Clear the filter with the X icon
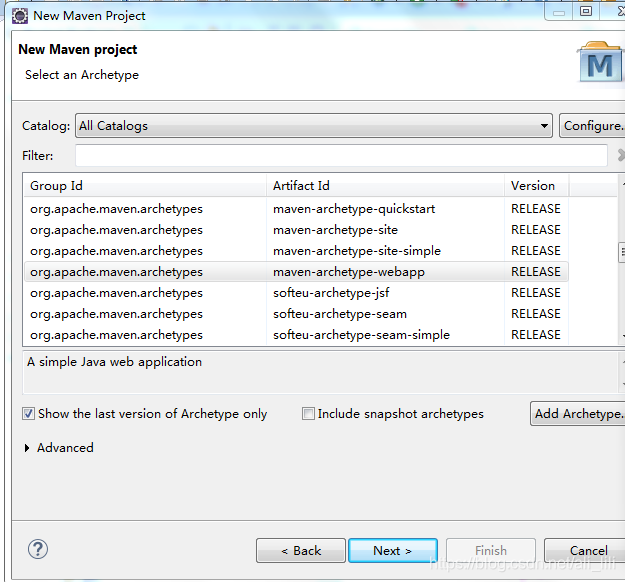Viewport: 625px width, 582px height. (621, 155)
